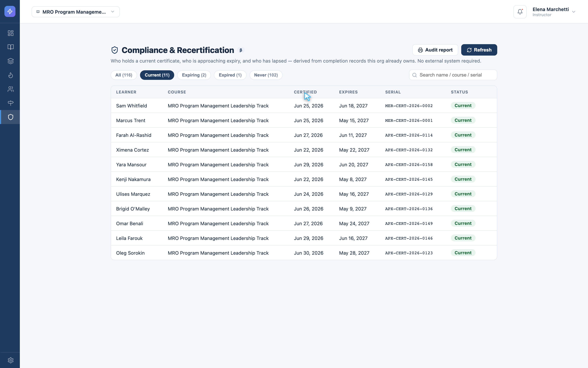The width and height of the screenshot is (588, 368).
Task: Click serial APX-CERT-2026-0132
Action: point(409,150)
